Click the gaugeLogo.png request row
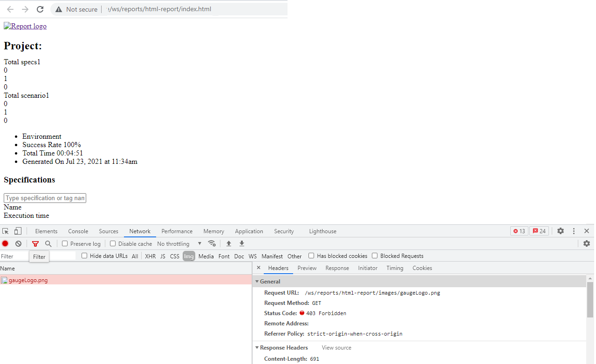Image resolution: width=596 pixels, height=364 pixels. pyautogui.click(x=28, y=279)
